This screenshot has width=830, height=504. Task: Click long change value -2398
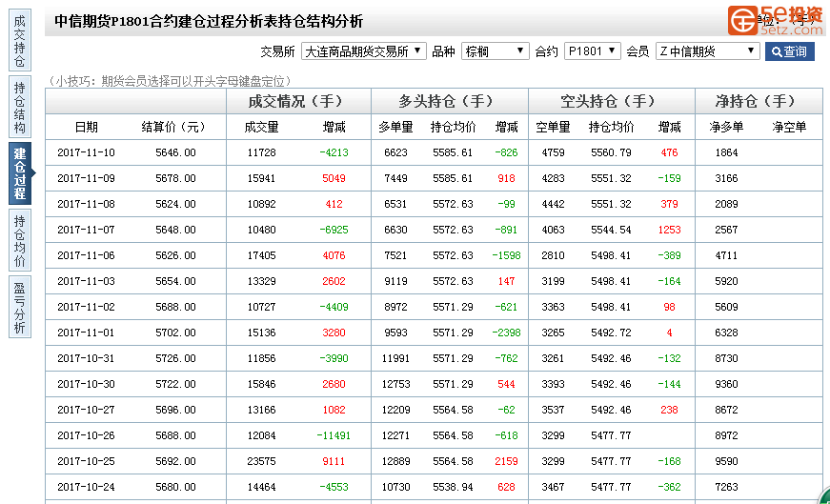[x=507, y=333]
